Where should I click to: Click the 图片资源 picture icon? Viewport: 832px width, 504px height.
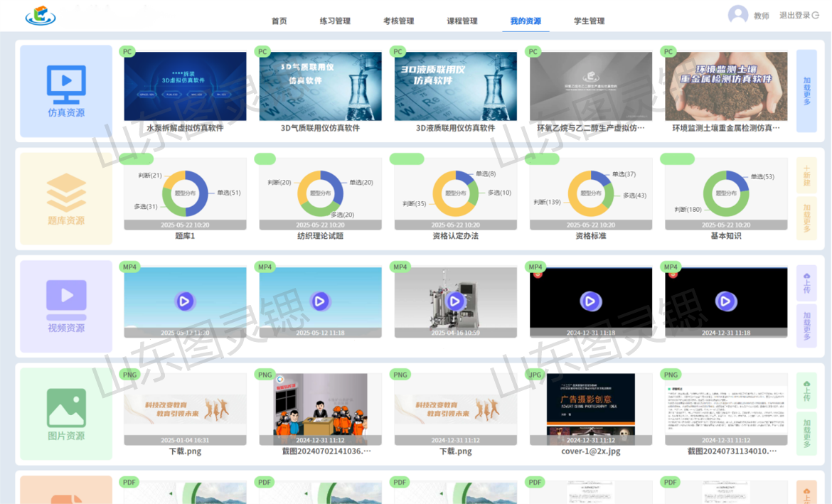[66, 407]
